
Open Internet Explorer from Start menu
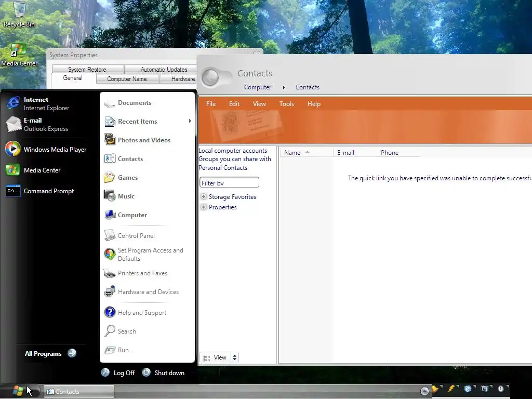click(46, 103)
